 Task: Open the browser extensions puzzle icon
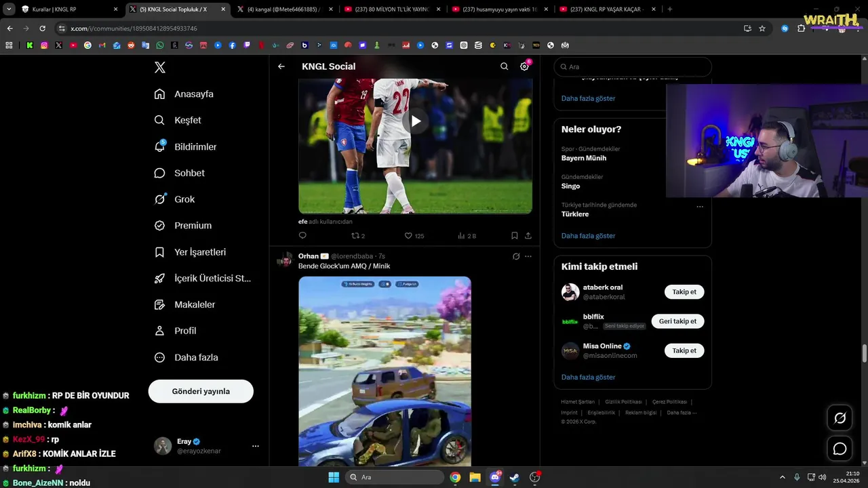click(x=801, y=28)
